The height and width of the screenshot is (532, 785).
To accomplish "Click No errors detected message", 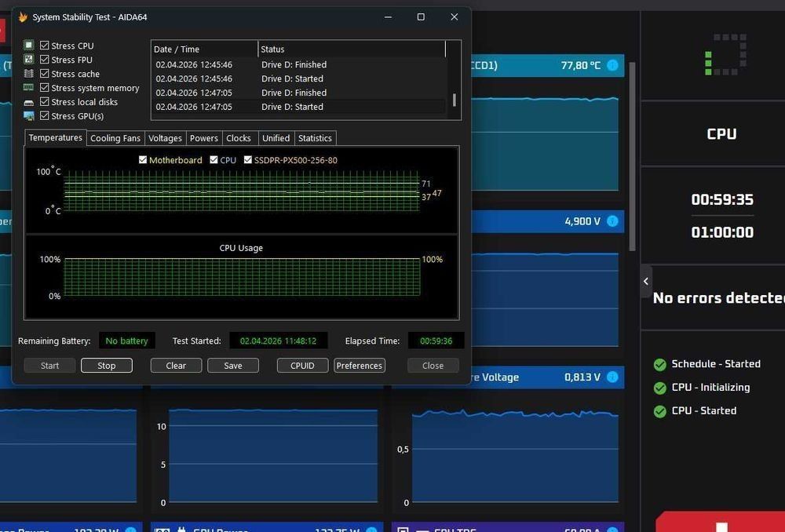I will [x=719, y=298].
